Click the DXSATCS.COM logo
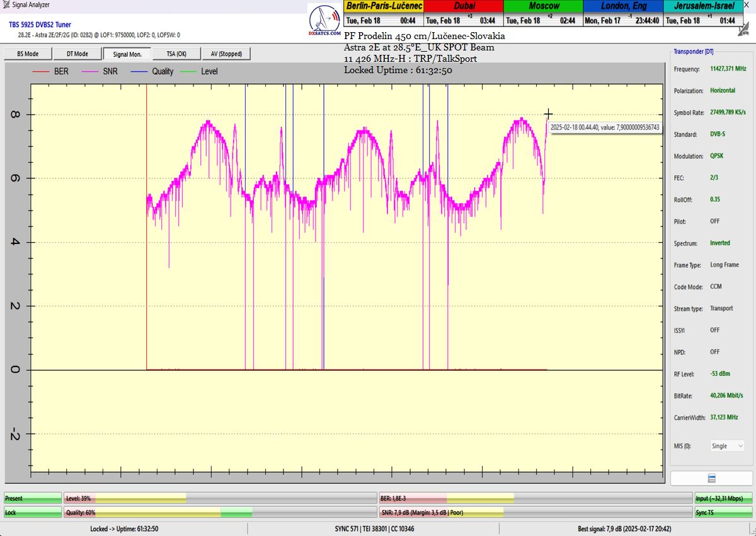Screen dimensions: 756x536 [325, 21]
